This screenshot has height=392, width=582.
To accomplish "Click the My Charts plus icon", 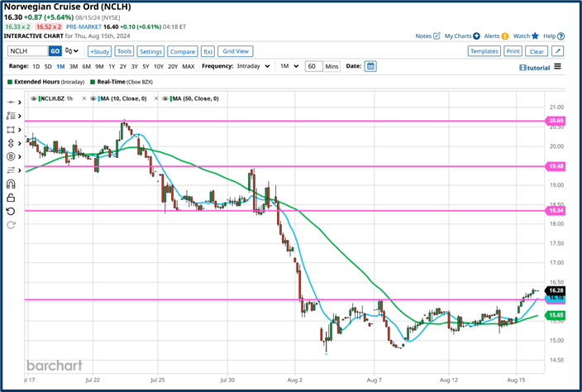I will click(x=476, y=36).
